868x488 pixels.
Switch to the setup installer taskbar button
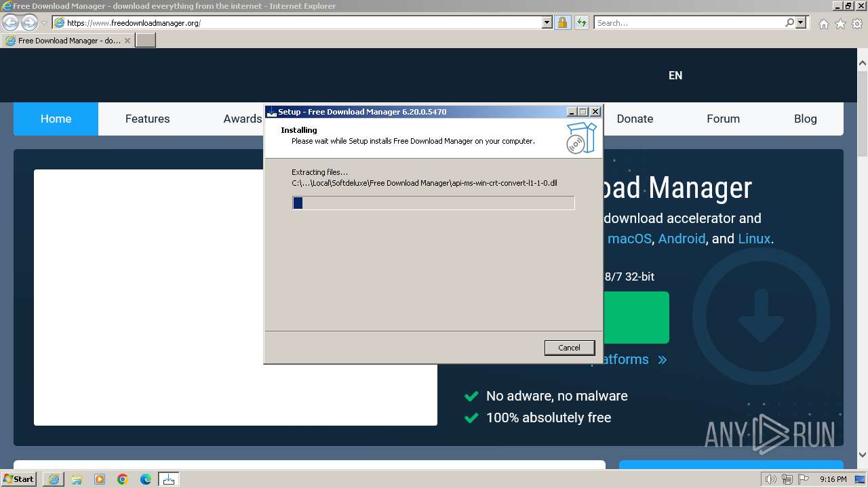[x=169, y=479]
